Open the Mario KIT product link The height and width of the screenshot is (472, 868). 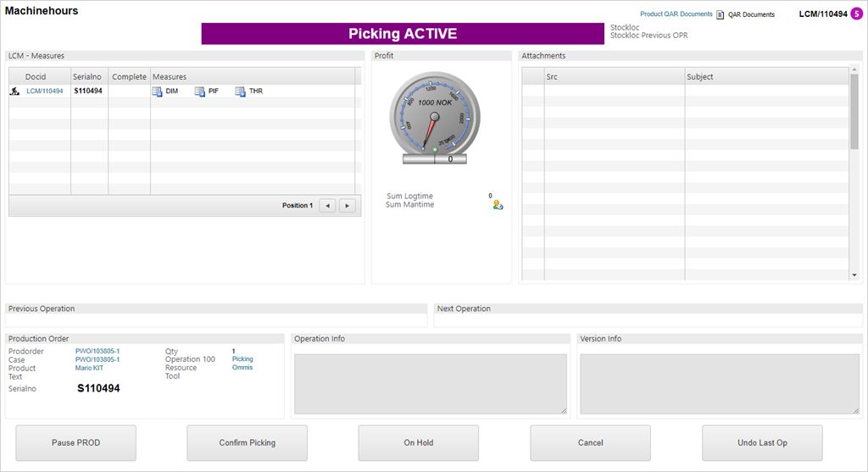(89, 368)
